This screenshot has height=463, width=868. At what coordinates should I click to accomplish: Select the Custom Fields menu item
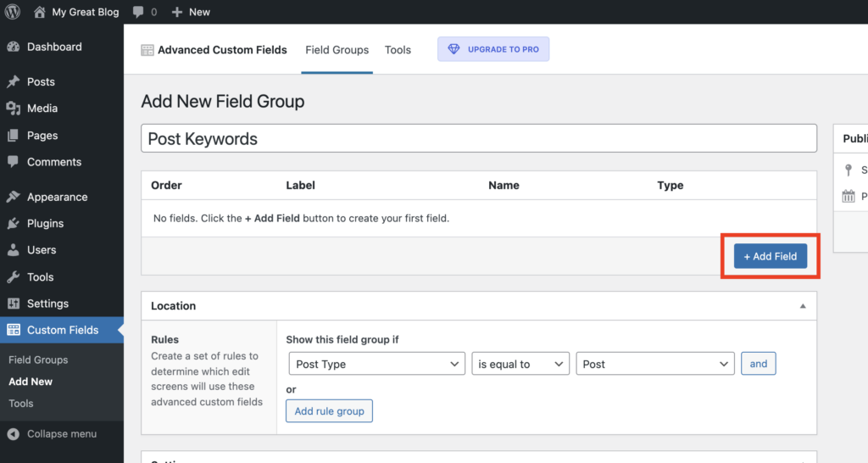tap(62, 330)
